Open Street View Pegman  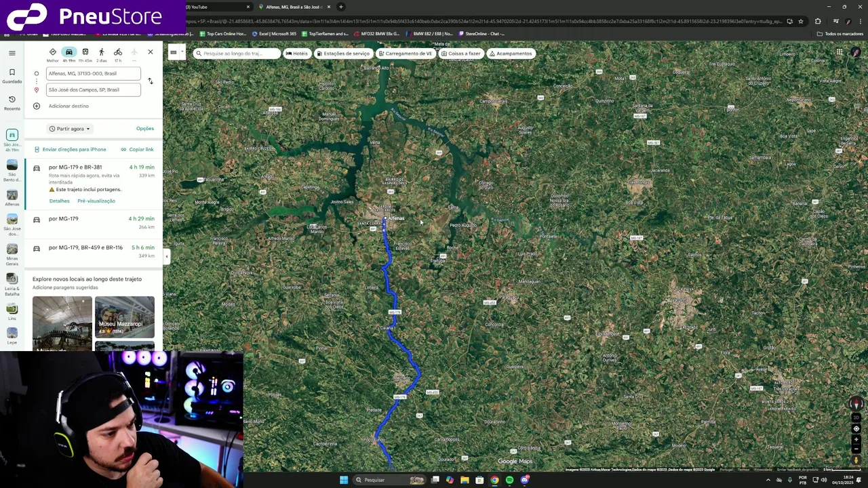pyautogui.click(x=856, y=460)
